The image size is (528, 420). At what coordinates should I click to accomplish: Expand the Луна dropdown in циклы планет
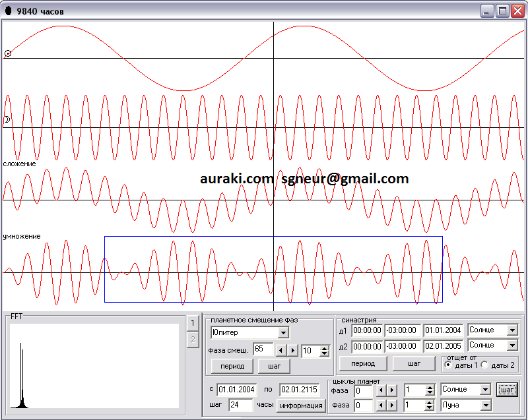[486, 405]
